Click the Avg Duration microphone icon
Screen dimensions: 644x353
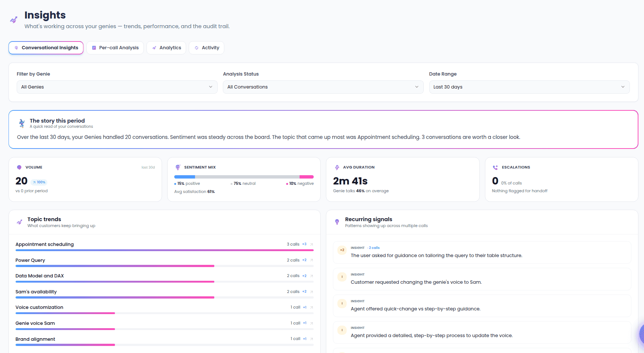(337, 167)
